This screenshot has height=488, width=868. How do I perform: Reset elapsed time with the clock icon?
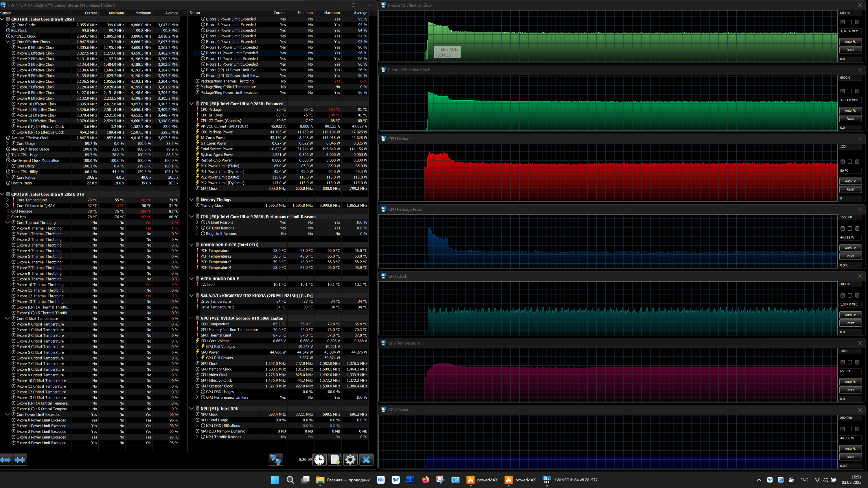pyautogui.click(x=319, y=460)
